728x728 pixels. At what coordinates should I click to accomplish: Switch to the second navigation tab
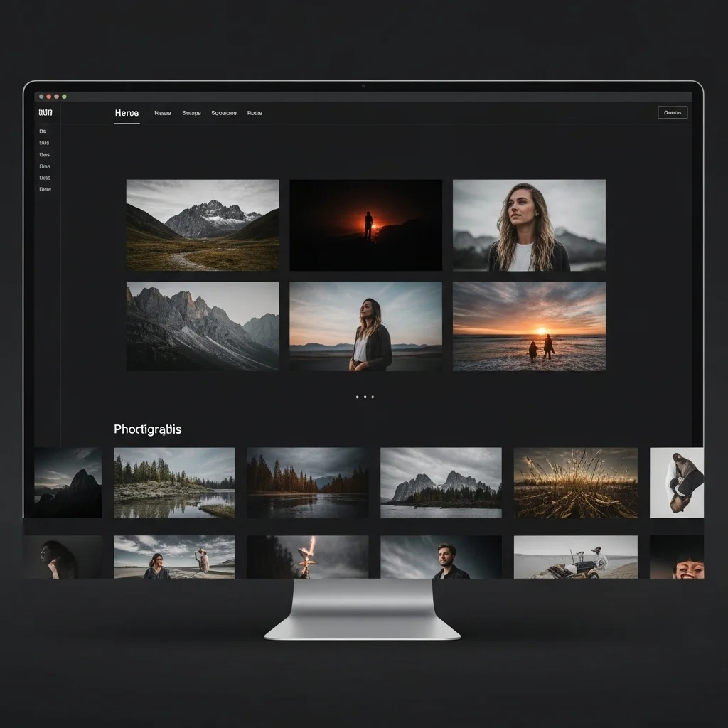pyautogui.click(x=163, y=113)
